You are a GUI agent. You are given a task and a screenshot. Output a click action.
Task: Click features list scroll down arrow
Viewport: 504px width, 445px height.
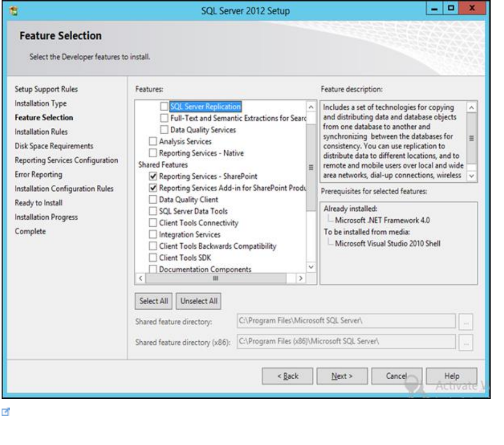point(311,267)
